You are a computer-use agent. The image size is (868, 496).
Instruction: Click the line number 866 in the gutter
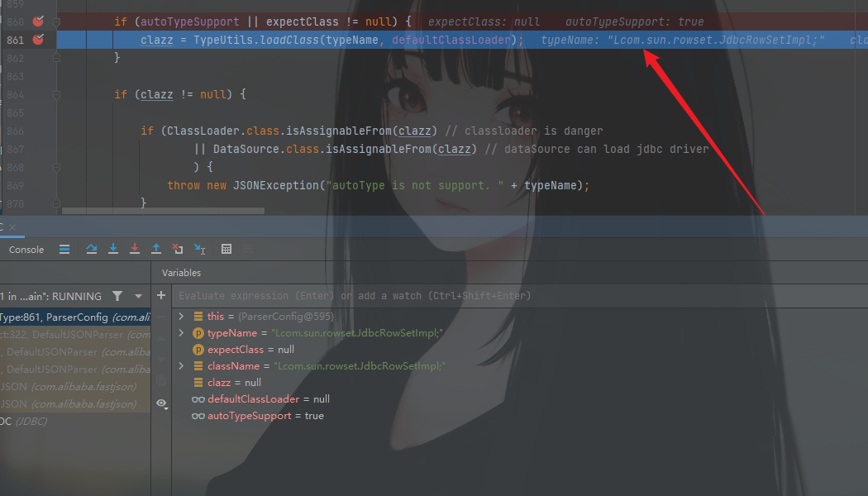point(16,131)
